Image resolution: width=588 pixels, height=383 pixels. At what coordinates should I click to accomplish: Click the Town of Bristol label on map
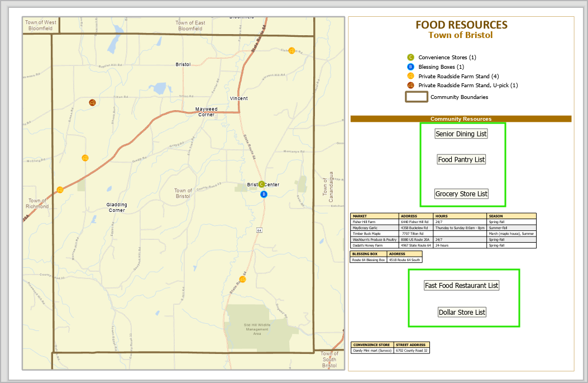[x=183, y=193]
